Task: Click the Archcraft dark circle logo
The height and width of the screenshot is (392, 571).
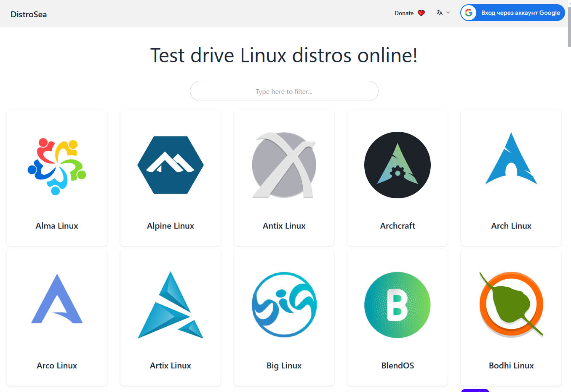Action: 398,165
